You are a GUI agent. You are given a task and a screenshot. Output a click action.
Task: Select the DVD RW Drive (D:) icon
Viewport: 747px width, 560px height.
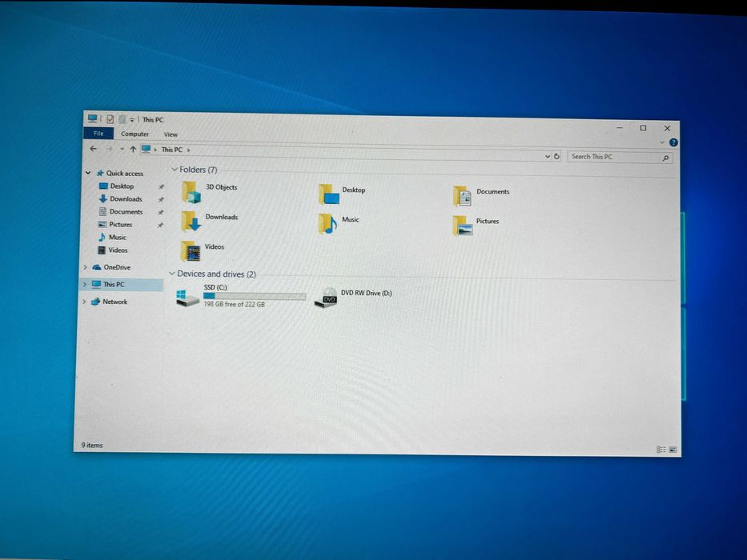coord(327,298)
